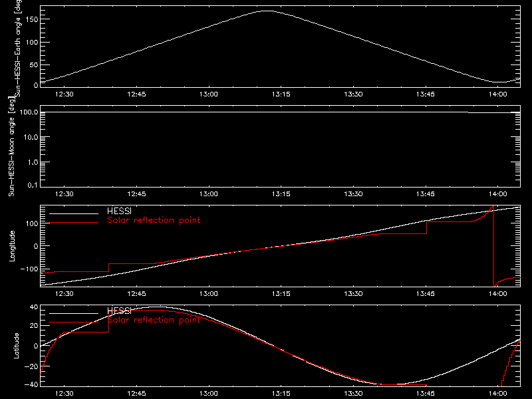Click 14:00 time label under Earth angle plot
This screenshot has width=532, height=399.
(497, 94)
